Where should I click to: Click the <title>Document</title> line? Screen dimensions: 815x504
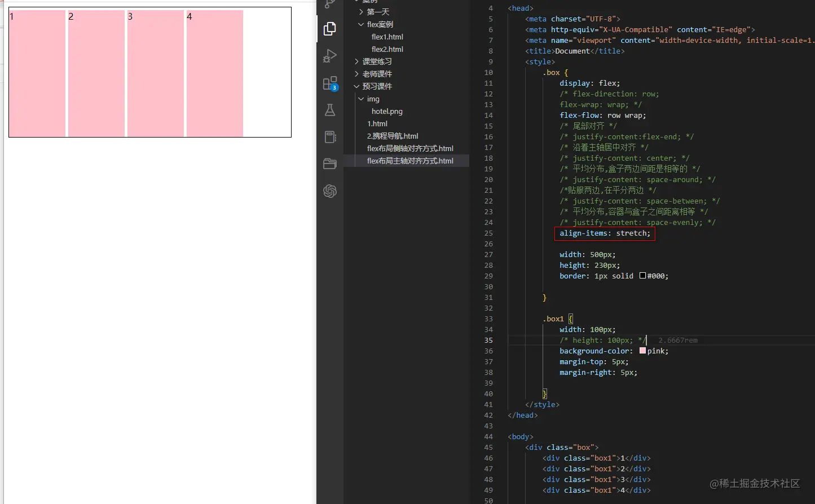click(x=575, y=51)
